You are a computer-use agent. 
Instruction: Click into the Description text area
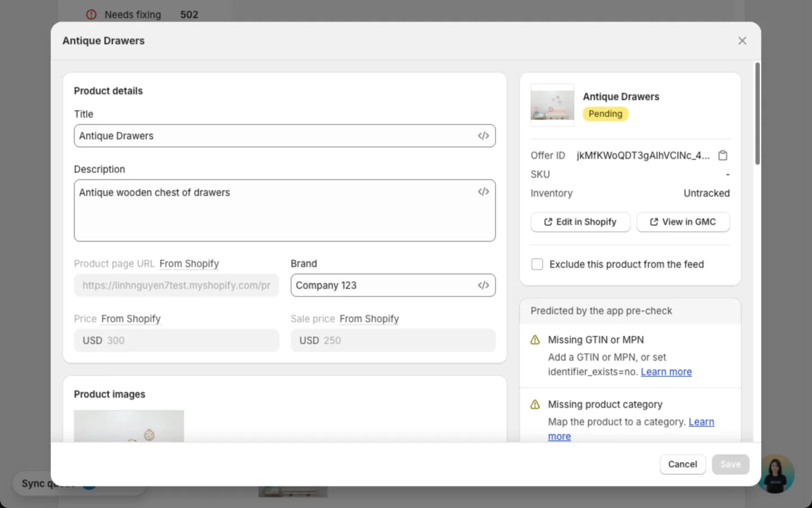pos(285,211)
